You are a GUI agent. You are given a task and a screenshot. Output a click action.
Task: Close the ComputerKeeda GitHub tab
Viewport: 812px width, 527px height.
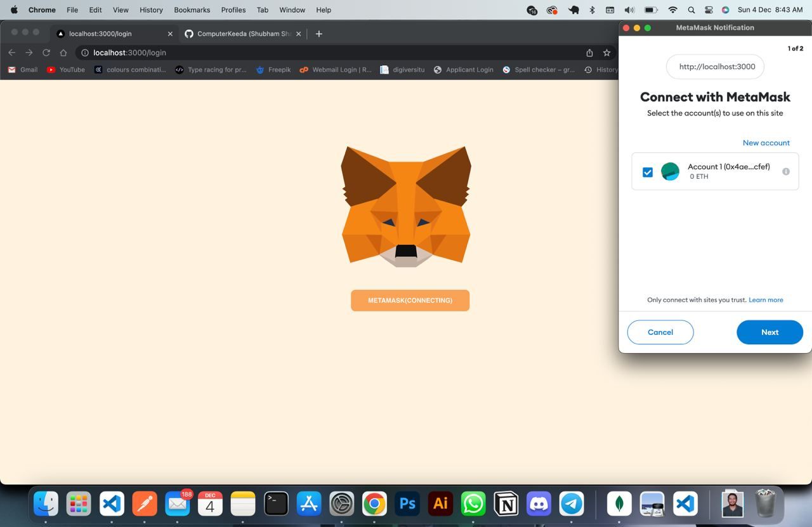click(299, 34)
